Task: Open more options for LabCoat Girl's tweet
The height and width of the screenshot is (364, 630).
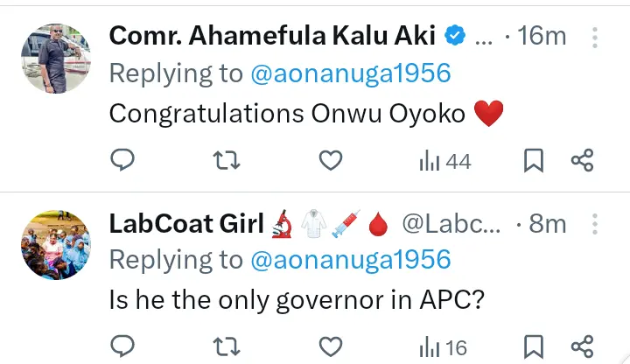Action: (x=596, y=225)
